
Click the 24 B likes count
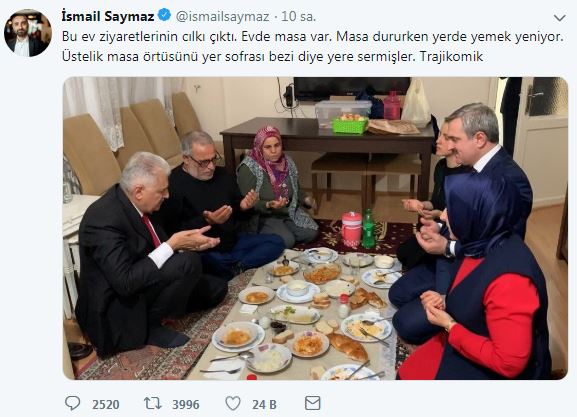264,404
